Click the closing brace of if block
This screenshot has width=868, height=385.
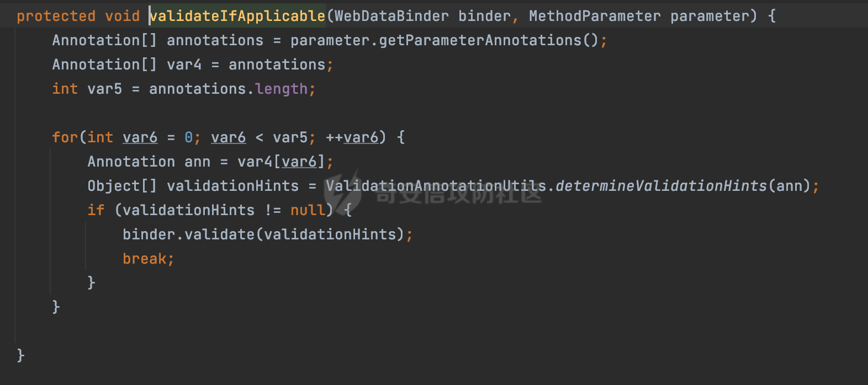click(x=92, y=283)
